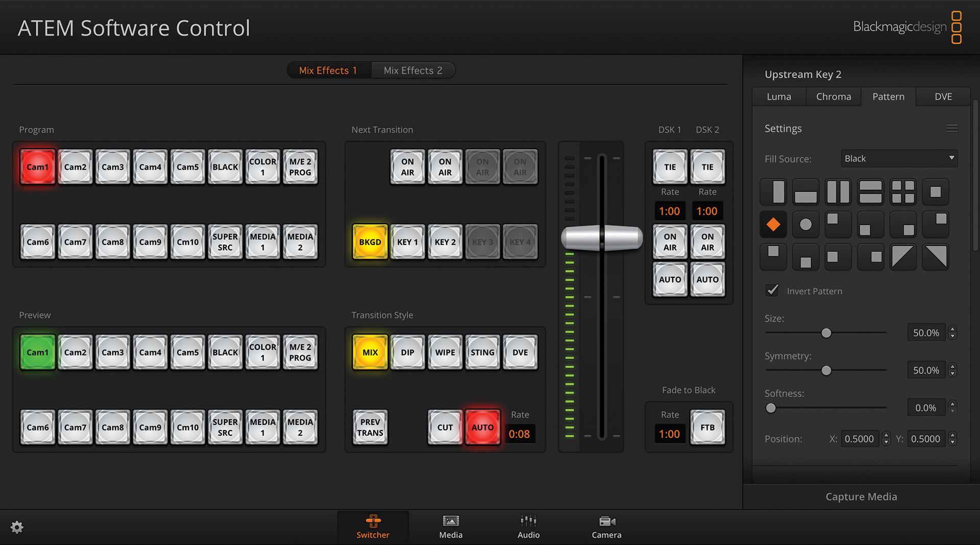This screenshot has height=545, width=980.
Task: Click the Position X input field
Action: click(860, 438)
